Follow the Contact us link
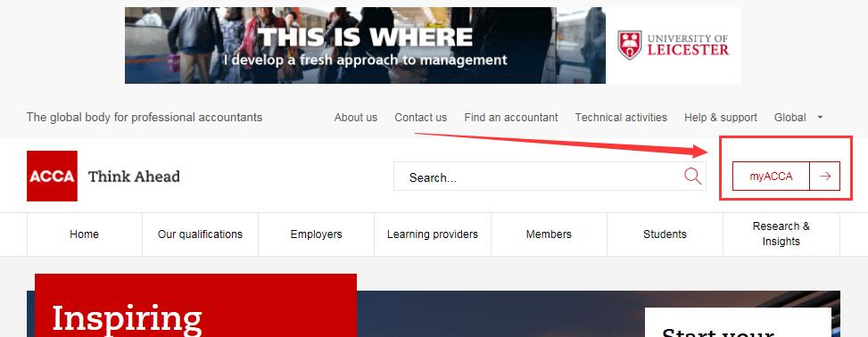The image size is (868, 337). click(421, 118)
